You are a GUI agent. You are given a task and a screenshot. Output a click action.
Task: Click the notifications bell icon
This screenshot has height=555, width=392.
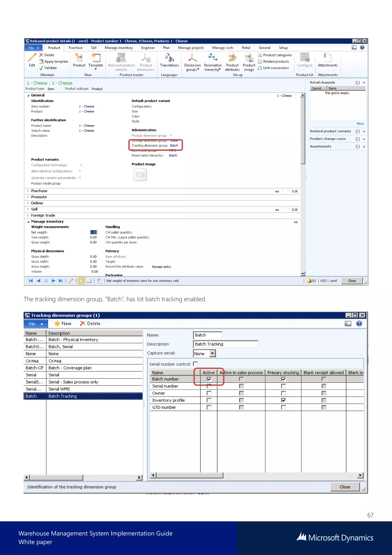[309, 281]
